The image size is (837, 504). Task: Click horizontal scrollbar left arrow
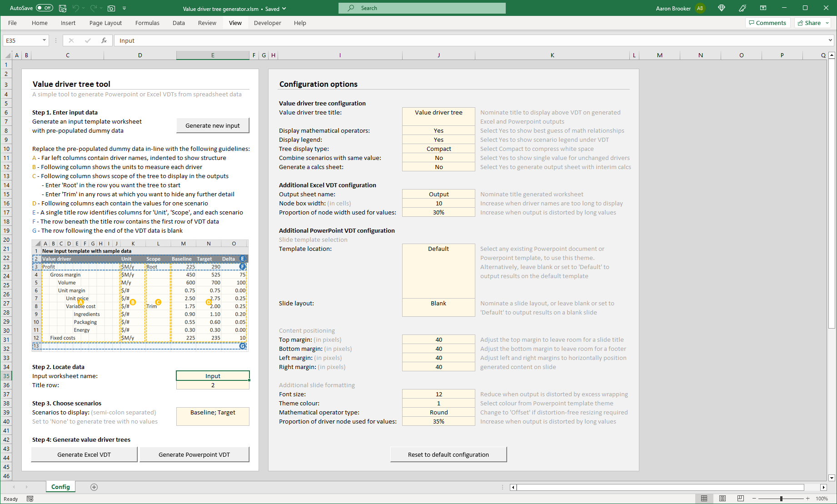(x=513, y=487)
